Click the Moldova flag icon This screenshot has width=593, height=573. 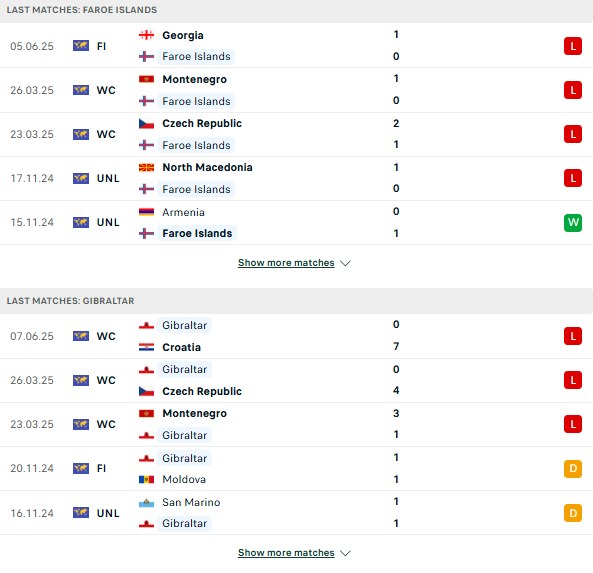pos(146,480)
